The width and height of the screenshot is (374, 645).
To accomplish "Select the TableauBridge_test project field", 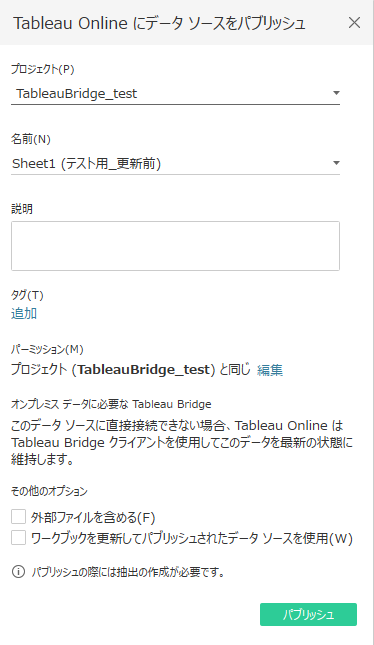I will tap(175, 93).
